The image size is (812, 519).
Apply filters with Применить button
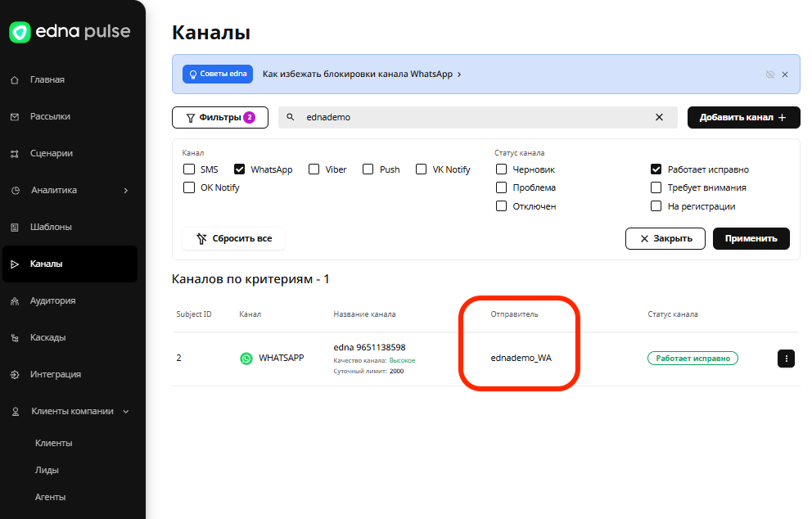[751, 239]
